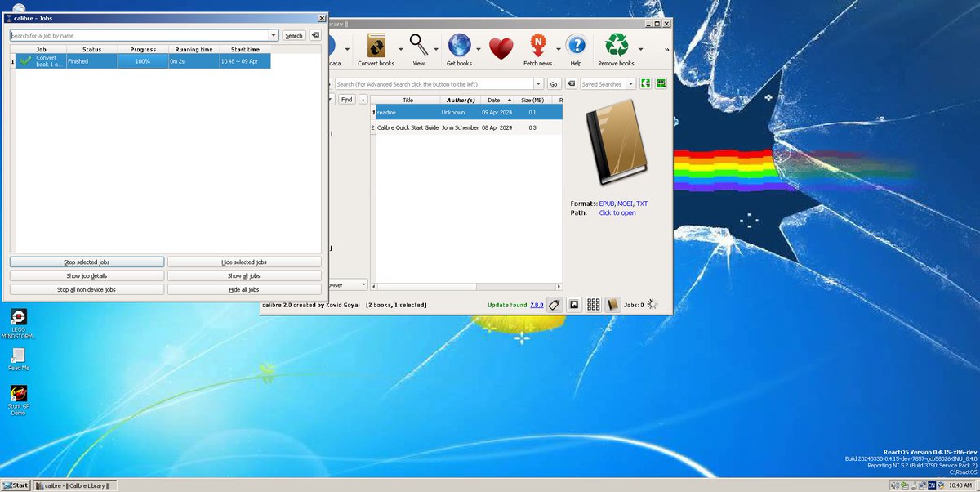Open the search history dropdown arrow
The image size is (980, 492).
tap(538, 83)
